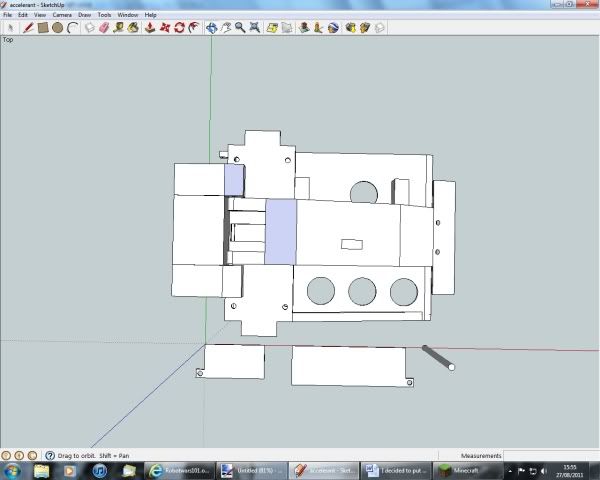Click the "Top" view label in viewport
This screenshot has height=480, width=600.
tap(8, 39)
